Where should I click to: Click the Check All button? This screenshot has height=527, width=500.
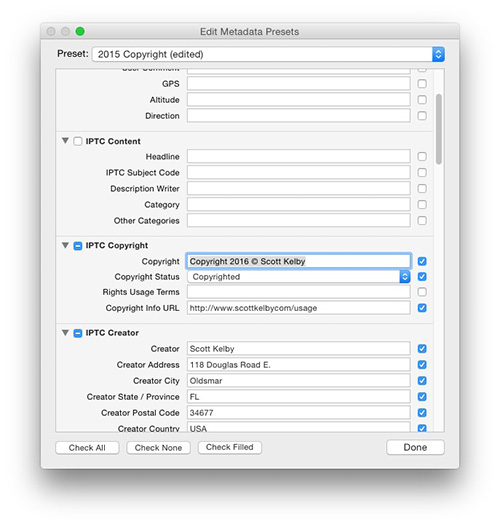(87, 448)
